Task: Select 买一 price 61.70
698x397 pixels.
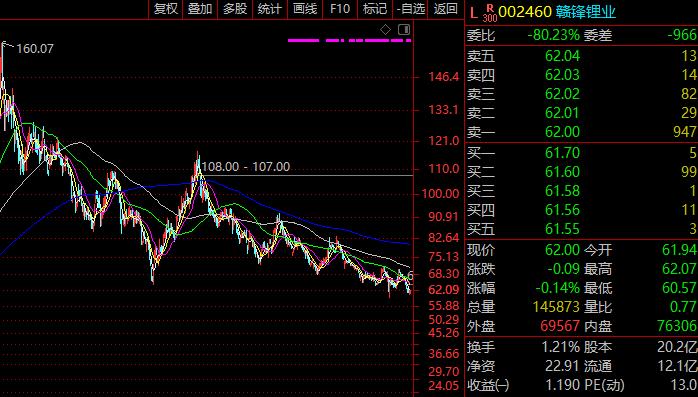Action: [562, 153]
